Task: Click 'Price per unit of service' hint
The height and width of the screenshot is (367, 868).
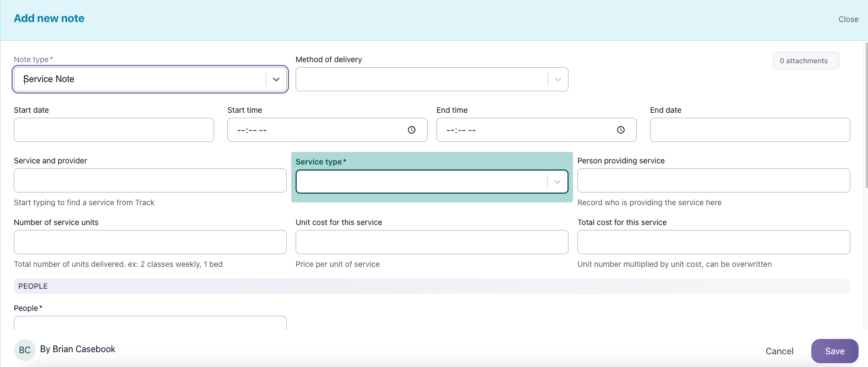Action: pyautogui.click(x=337, y=264)
